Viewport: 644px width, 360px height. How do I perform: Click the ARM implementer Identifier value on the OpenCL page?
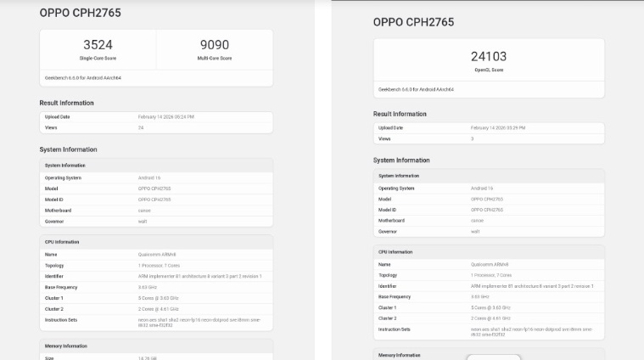pos(532,286)
